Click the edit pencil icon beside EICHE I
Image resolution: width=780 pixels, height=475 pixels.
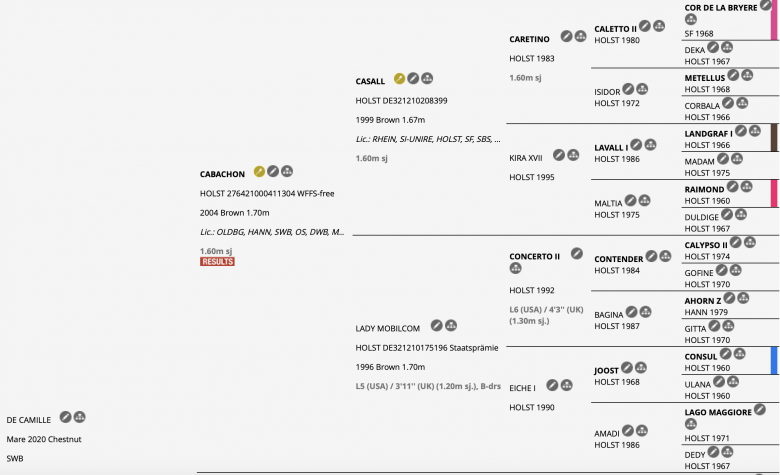pyautogui.click(x=552, y=385)
